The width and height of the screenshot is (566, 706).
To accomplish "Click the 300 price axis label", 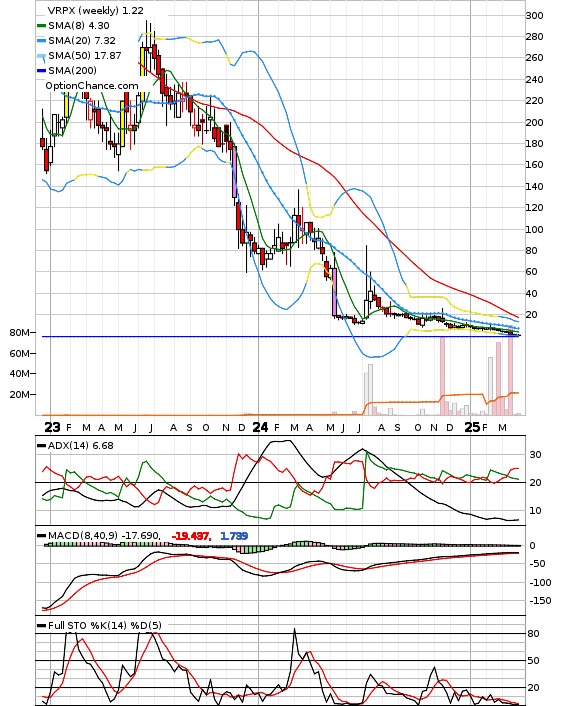I will coord(534,16).
